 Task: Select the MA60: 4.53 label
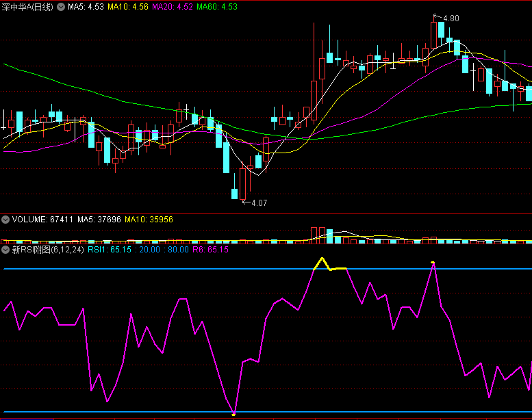217,7
